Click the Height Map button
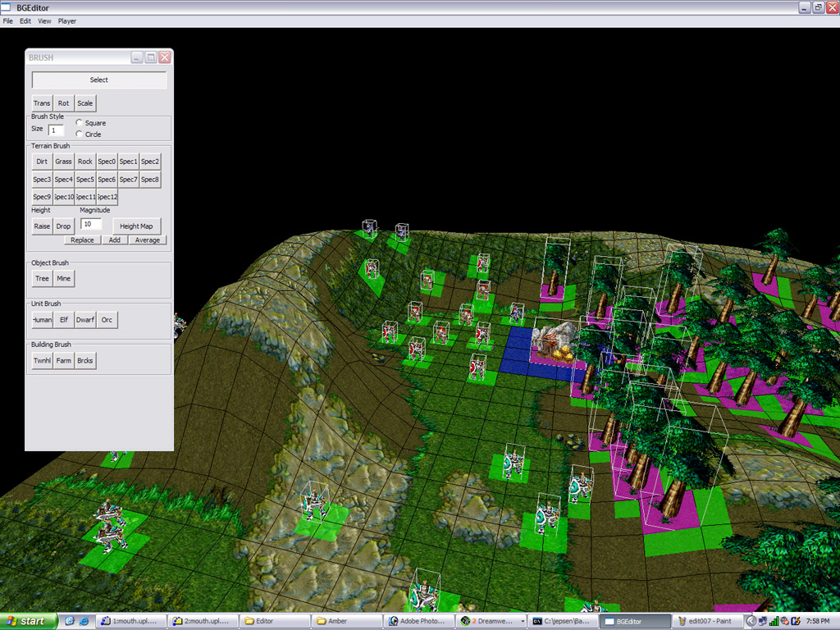The width and height of the screenshot is (840, 630). point(136,226)
